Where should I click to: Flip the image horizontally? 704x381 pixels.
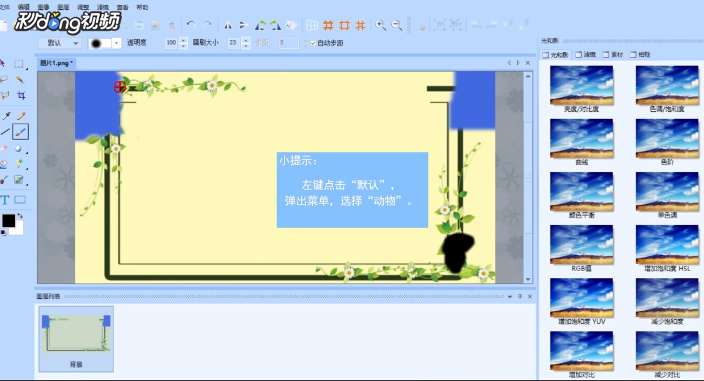228,25
